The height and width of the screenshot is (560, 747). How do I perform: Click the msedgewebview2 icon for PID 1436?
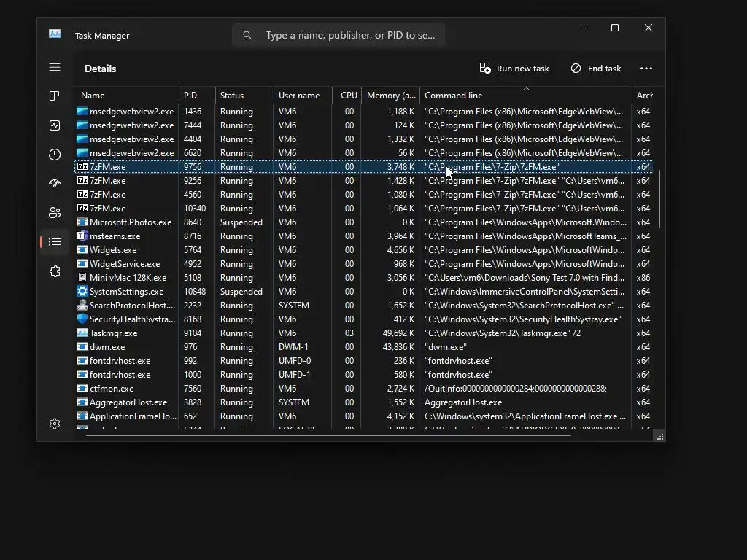82,112
